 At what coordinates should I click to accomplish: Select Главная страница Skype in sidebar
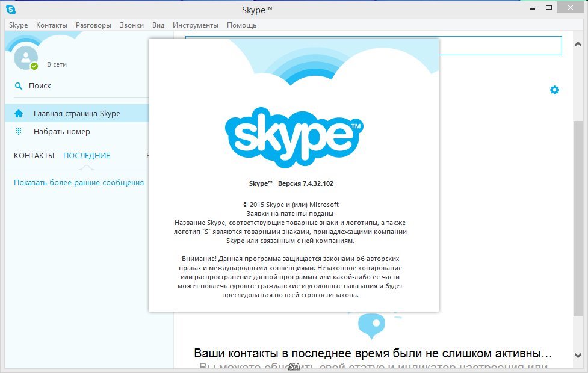[x=77, y=113]
